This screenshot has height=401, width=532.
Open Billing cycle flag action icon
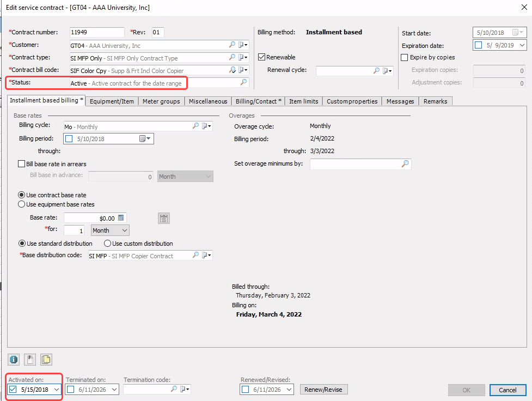click(206, 126)
